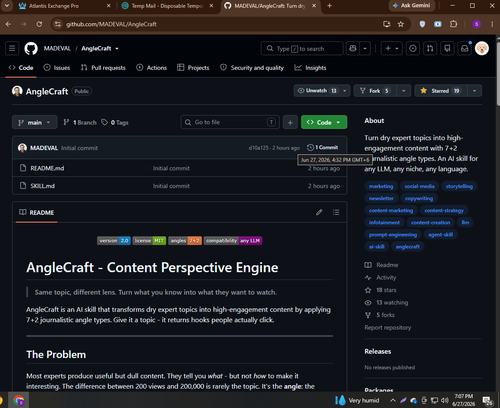Expand the star lists dropdown
The height and width of the screenshot is (408, 500).
point(474,91)
